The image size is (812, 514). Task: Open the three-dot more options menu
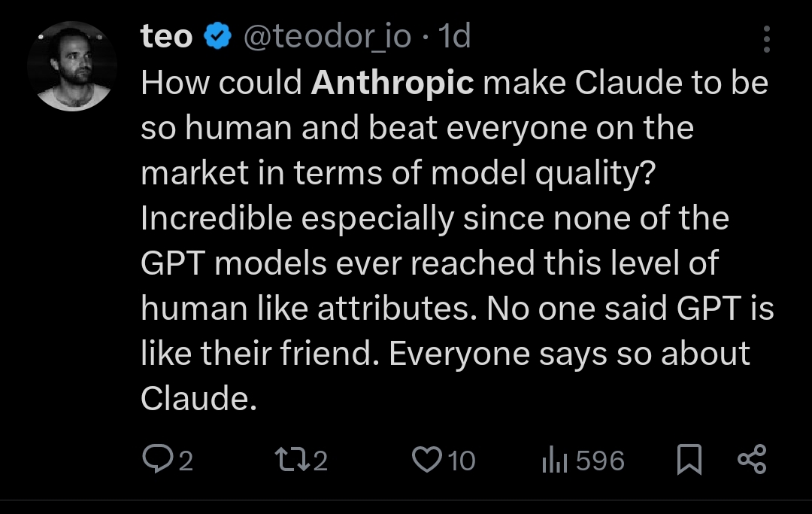click(766, 39)
